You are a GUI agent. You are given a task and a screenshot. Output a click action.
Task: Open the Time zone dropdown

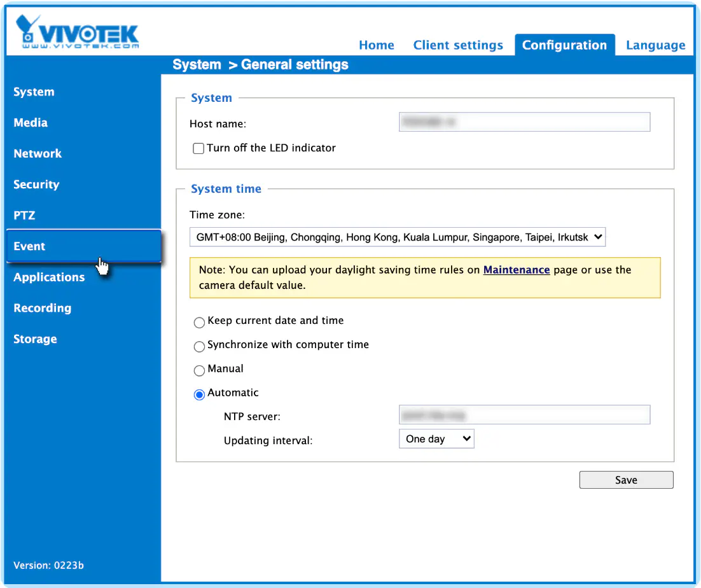point(398,237)
